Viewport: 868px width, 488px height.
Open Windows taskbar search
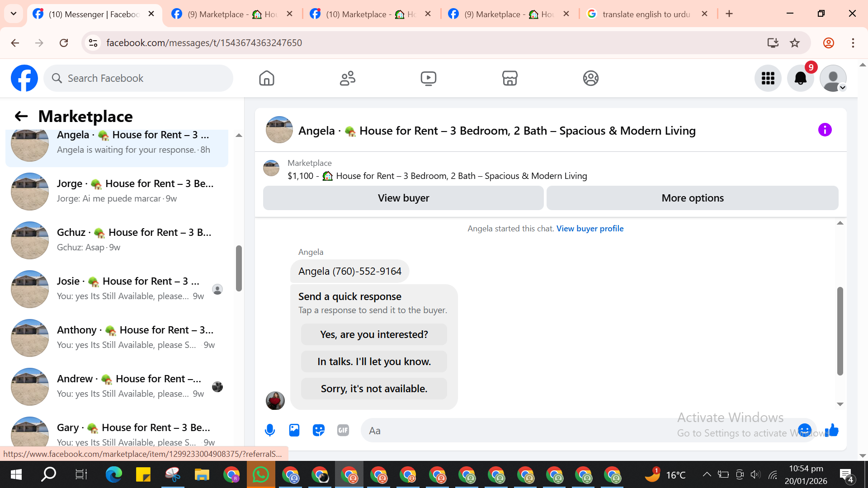coord(49,475)
